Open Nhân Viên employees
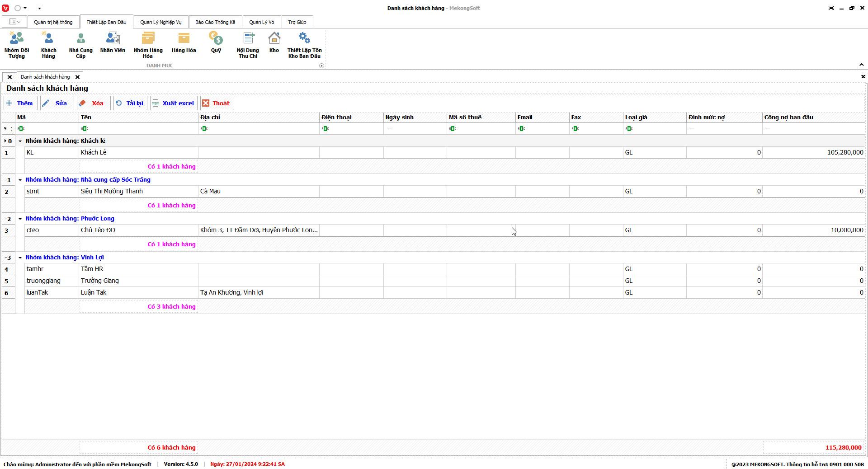Viewport: 868px width, 469px height. (x=113, y=43)
